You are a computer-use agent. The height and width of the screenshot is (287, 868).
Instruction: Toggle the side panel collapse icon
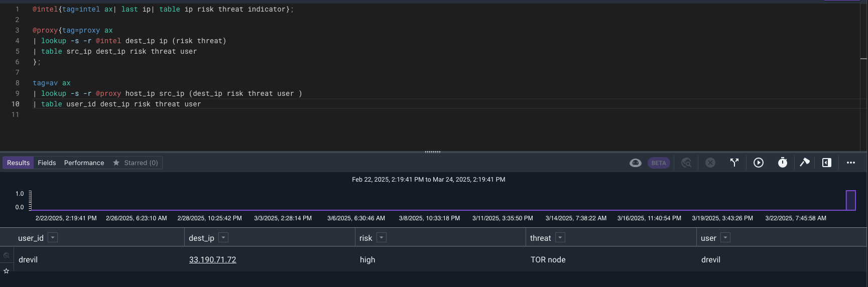[827, 163]
